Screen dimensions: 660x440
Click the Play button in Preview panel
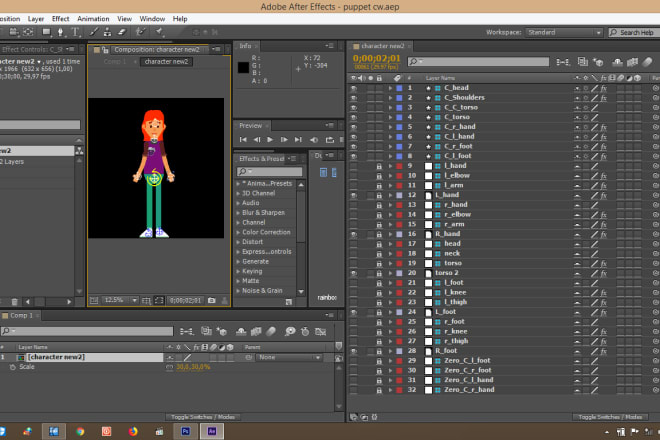click(x=270, y=139)
